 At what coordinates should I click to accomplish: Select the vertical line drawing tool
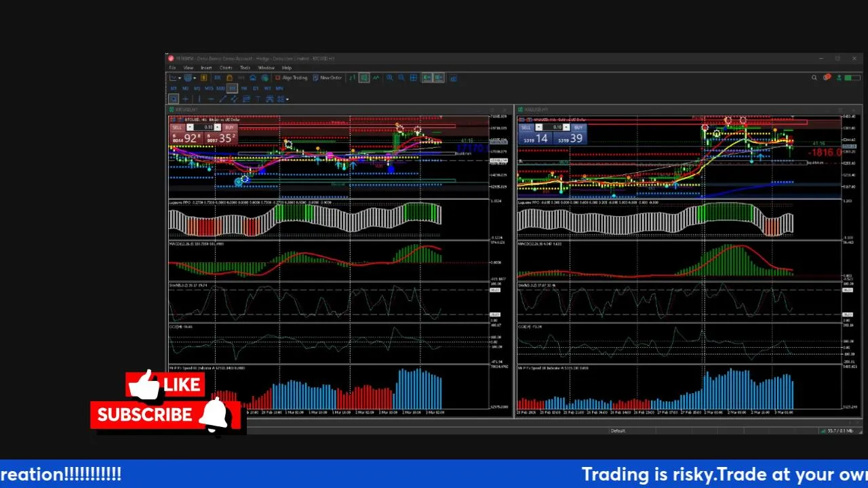tap(199, 99)
